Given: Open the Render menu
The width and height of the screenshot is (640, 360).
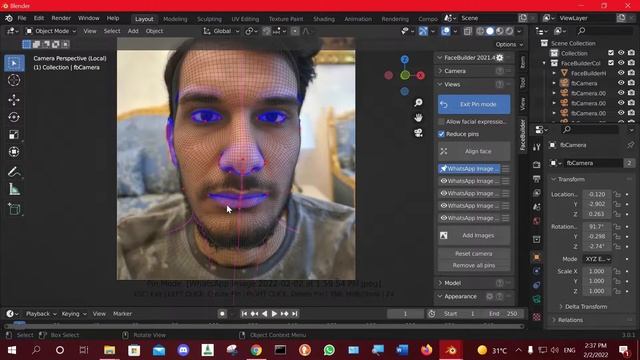Looking at the screenshot, I should point(61,18).
